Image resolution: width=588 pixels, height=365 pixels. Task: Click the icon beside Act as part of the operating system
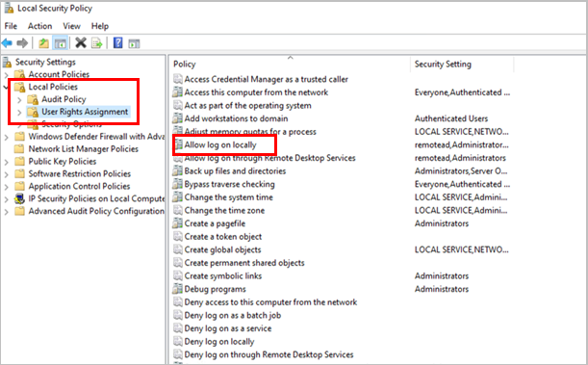pyautogui.click(x=177, y=105)
